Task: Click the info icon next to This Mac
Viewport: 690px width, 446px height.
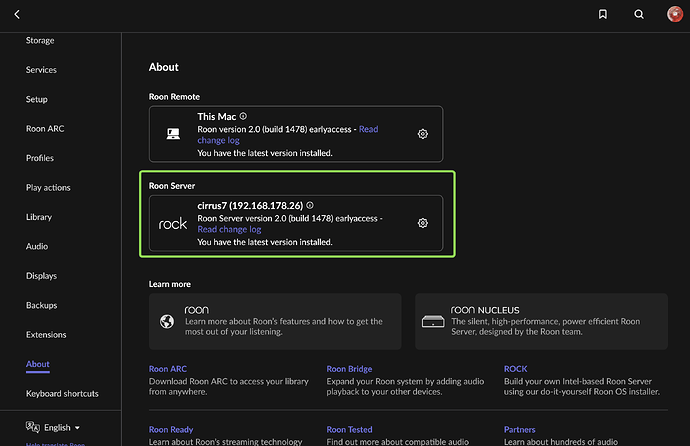Action: coord(243,116)
